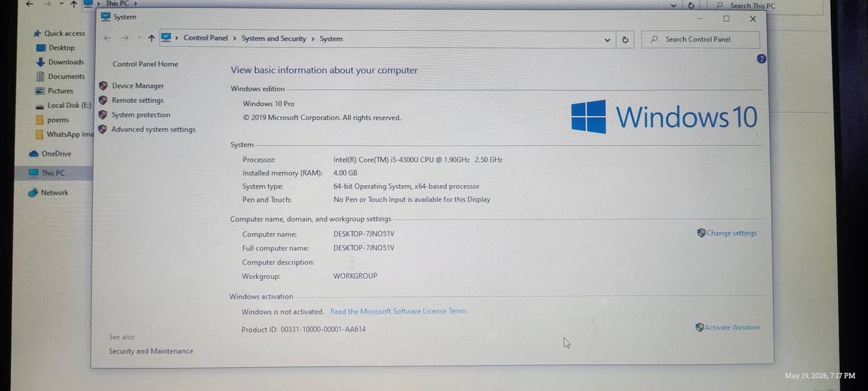Image resolution: width=868 pixels, height=391 pixels.
Task: Click the System breadcrumb
Action: 331,39
